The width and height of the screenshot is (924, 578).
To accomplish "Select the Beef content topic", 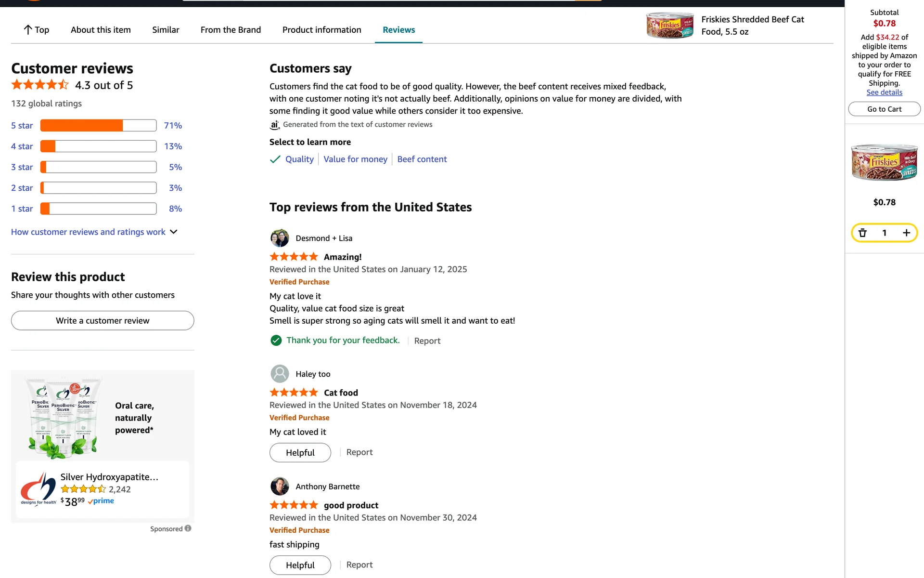I will click(x=422, y=159).
